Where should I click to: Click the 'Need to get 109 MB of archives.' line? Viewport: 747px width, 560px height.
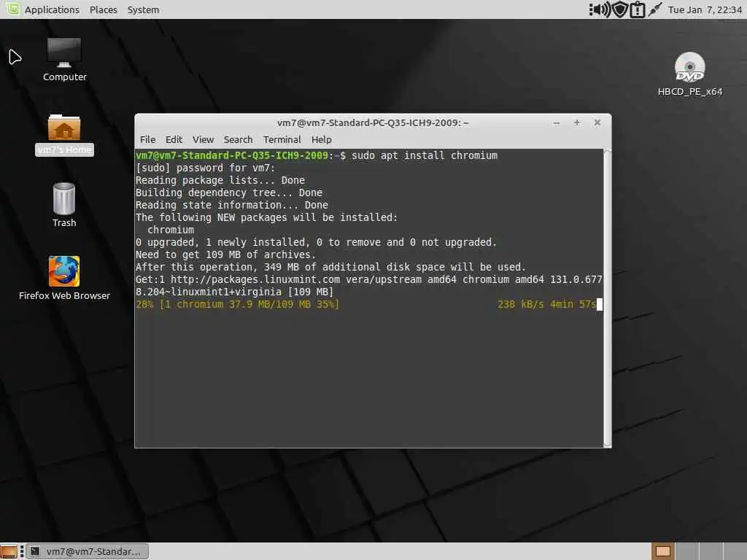(x=226, y=254)
